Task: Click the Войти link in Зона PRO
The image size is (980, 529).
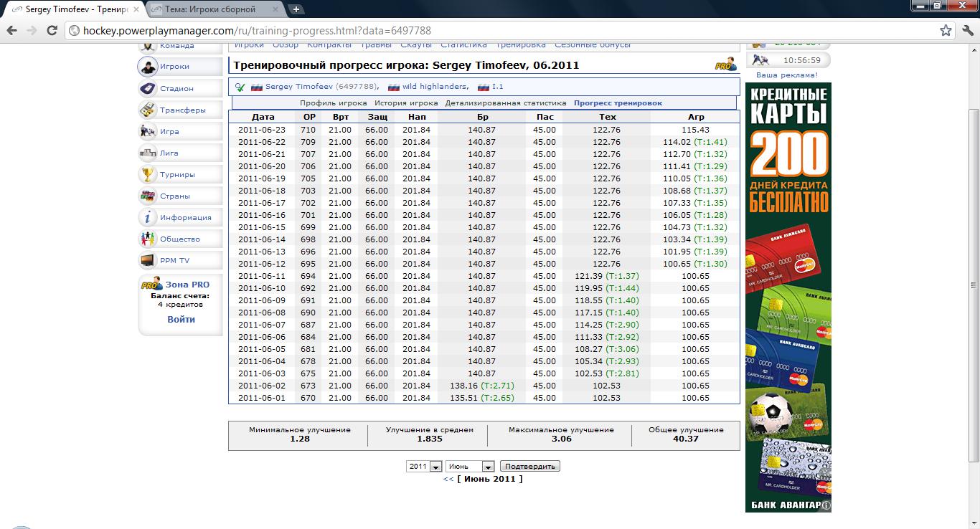Action: pyautogui.click(x=181, y=320)
